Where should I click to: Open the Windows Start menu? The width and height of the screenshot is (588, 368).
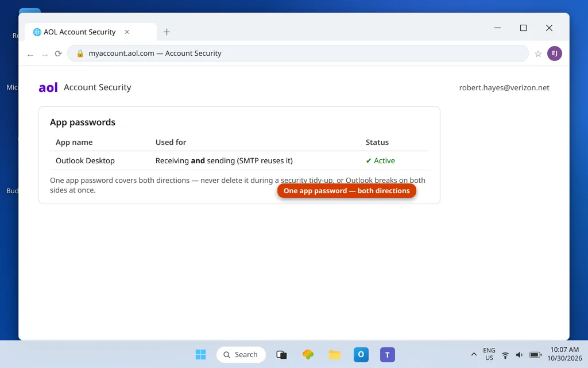200,354
